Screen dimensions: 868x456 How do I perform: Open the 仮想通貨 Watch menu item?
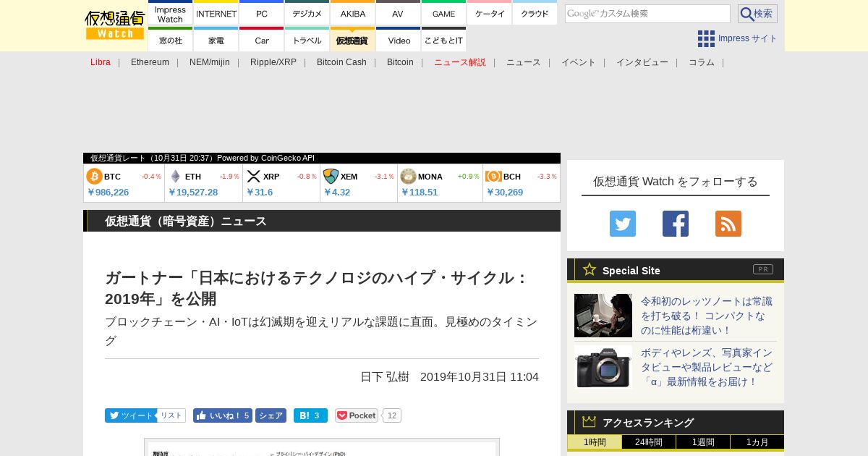point(353,40)
